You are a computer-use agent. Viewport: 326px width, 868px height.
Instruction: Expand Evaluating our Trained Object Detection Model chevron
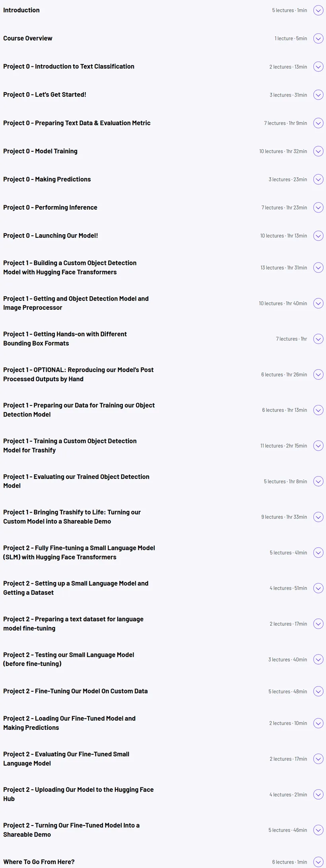tap(318, 481)
